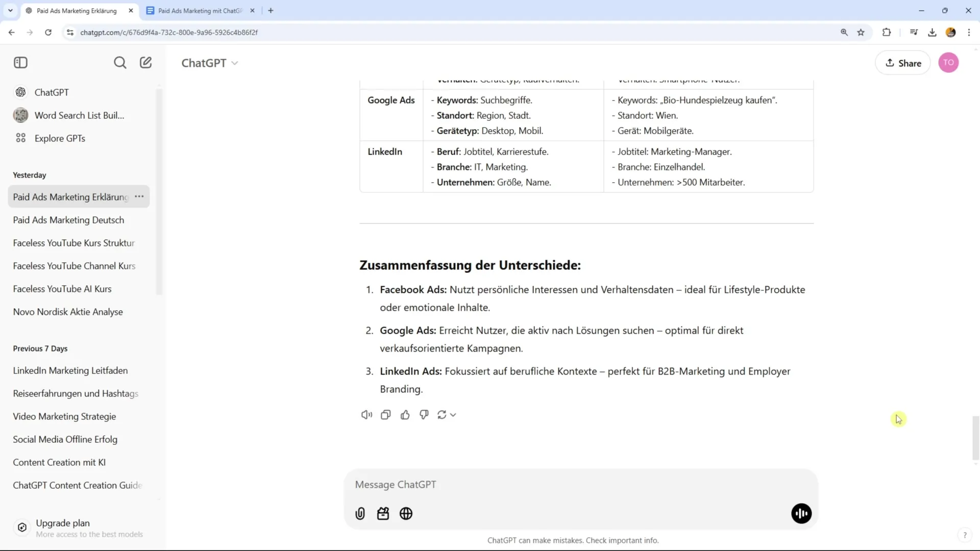Click the ChatGPT logo icon in the sidebar
980x551 pixels.
coord(21,92)
